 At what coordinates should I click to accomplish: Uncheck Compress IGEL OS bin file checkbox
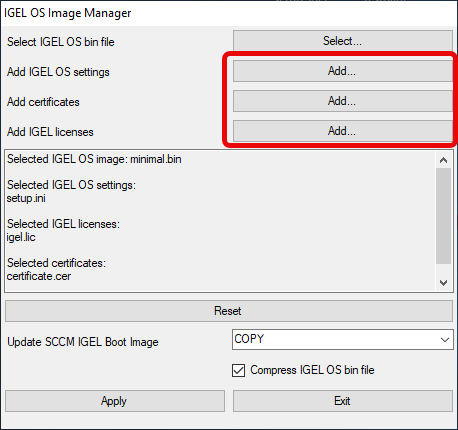coord(238,370)
